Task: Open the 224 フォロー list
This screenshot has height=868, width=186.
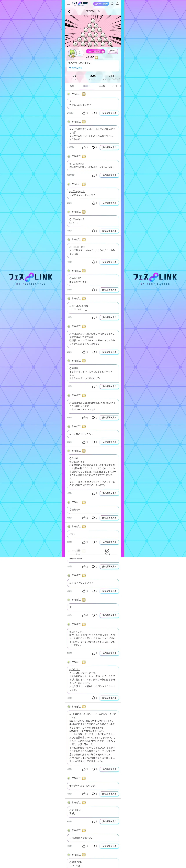Action: click(x=93, y=77)
